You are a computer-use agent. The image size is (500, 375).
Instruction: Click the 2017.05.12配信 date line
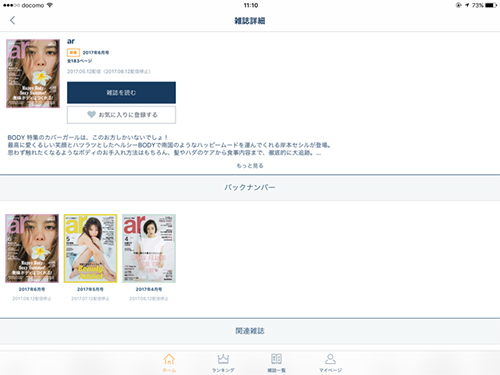(109, 71)
